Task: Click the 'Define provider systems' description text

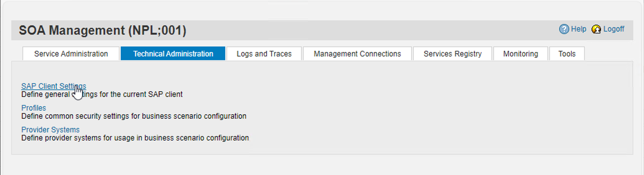Action: pyautogui.click(x=135, y=138)
